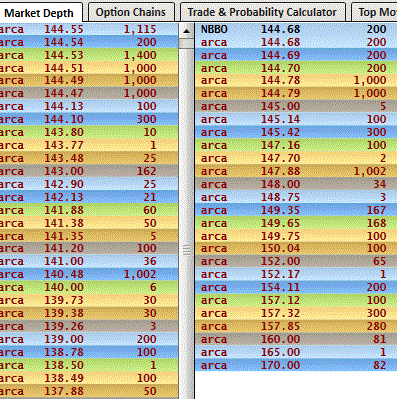397x399 pixels.
Task: Select ask price 147.16
Action: (280, 145)
